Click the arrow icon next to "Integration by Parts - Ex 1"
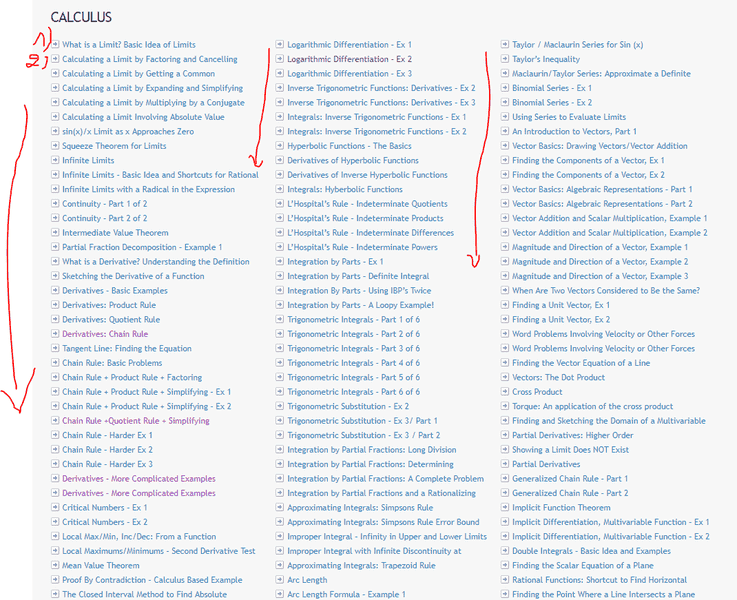 (280, 261)
